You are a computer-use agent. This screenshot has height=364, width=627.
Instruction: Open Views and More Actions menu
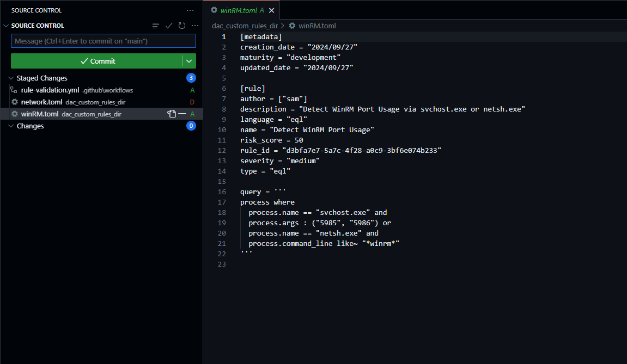190,10
